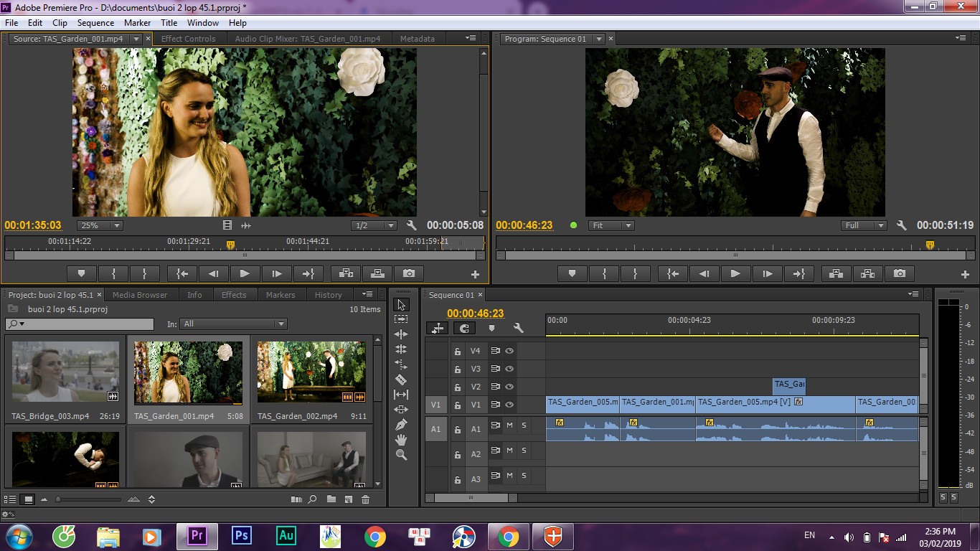Solo audio track A2
This screenshot has height=551, width=980.
[x=524, y=451]
